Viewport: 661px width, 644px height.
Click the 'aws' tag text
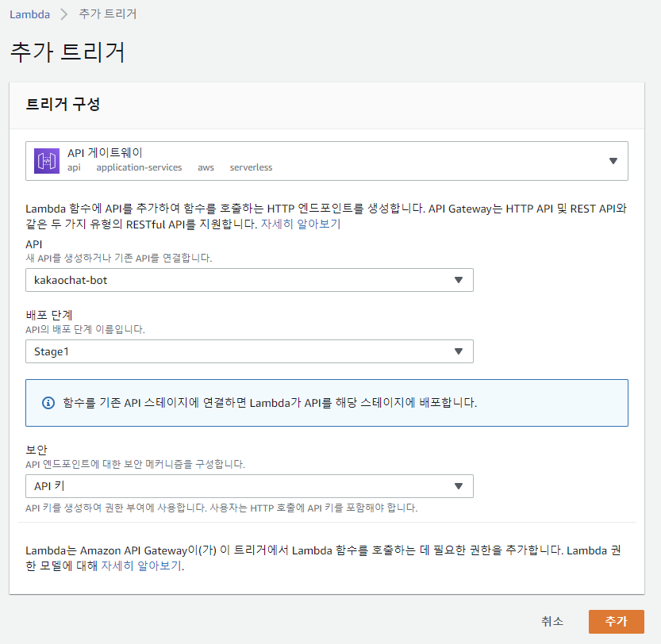(x=206, y=168)
